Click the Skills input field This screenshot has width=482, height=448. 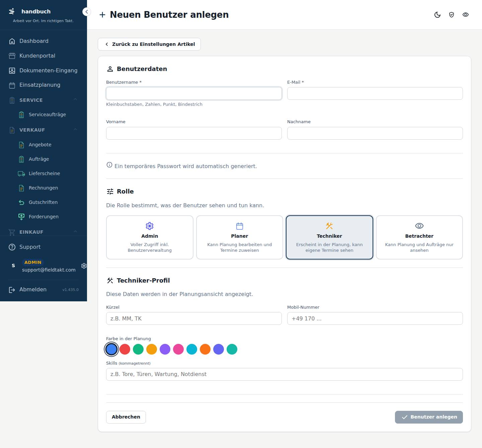coord(285,374)
